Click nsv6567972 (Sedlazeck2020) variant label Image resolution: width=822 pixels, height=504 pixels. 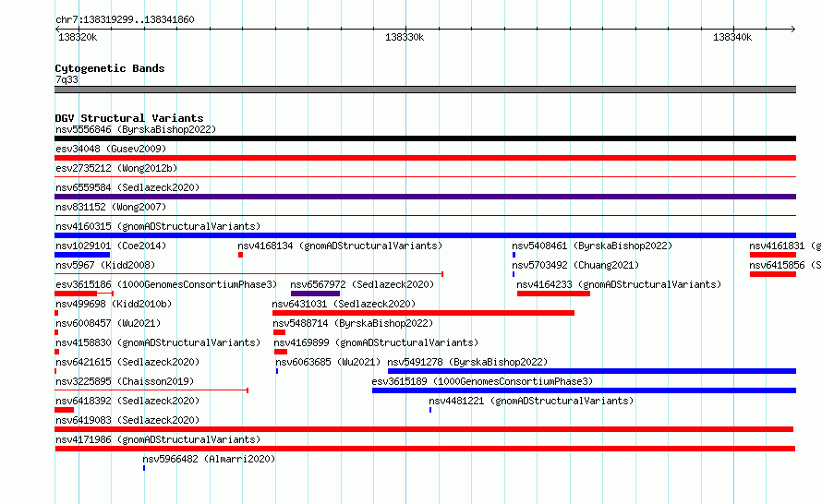pyautogui.click(x=362, y=284)
